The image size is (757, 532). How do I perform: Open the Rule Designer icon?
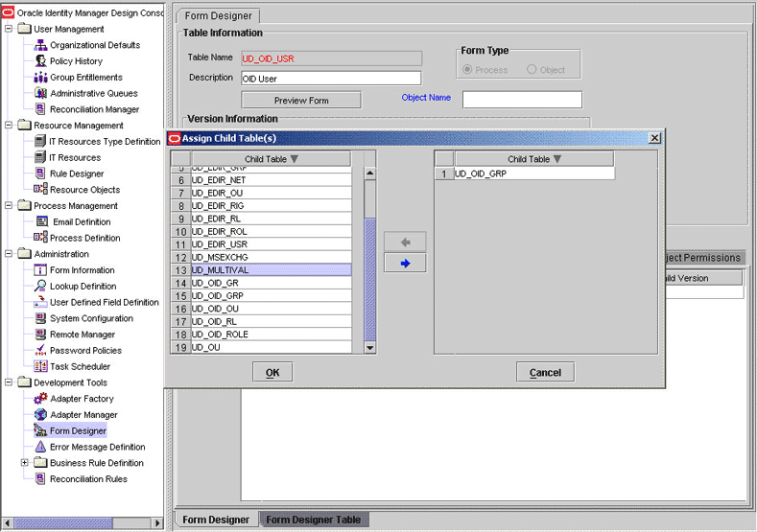point(40,173)
